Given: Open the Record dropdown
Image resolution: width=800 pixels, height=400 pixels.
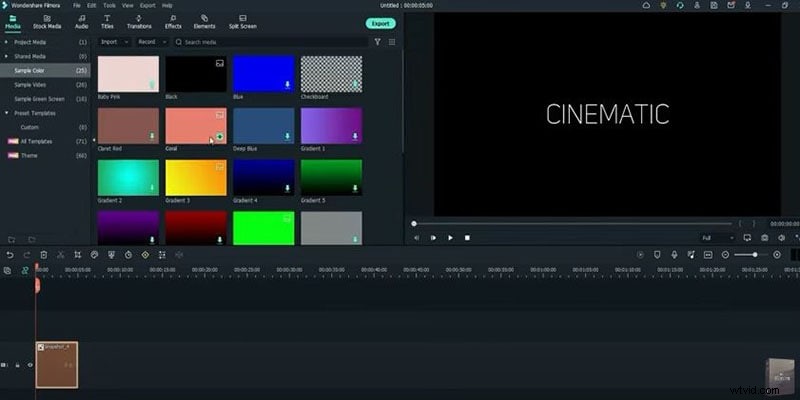Looking at the screenshot, I should (151, 42).
